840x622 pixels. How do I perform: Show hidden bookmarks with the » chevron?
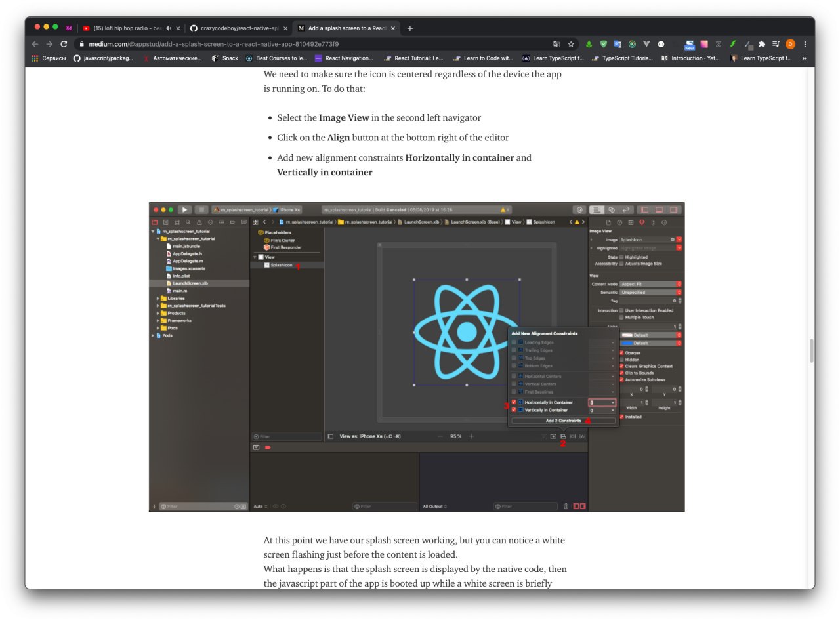click(804, 58)
